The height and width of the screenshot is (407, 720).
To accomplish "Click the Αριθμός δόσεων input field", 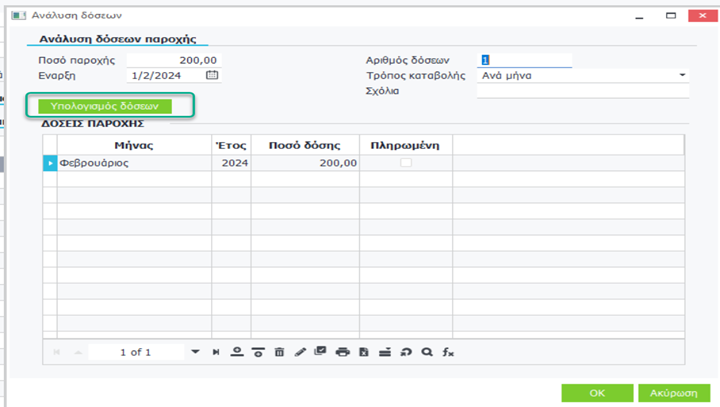I will tap(526, 60).
